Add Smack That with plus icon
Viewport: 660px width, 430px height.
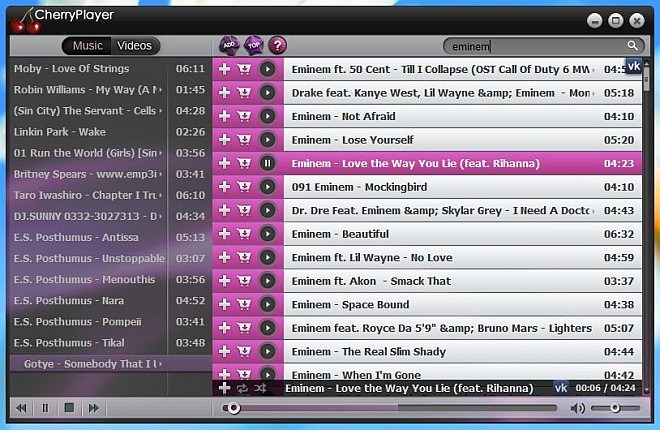[224, 281]
